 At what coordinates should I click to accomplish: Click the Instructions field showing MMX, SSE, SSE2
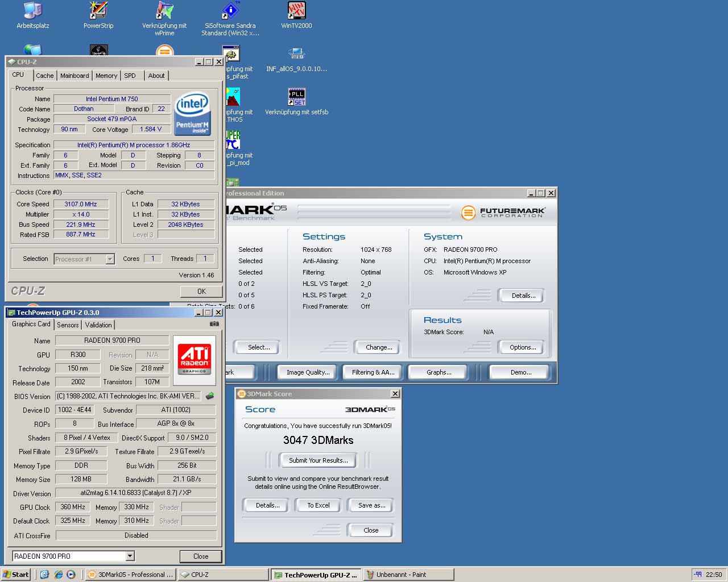tap(134, 175)
